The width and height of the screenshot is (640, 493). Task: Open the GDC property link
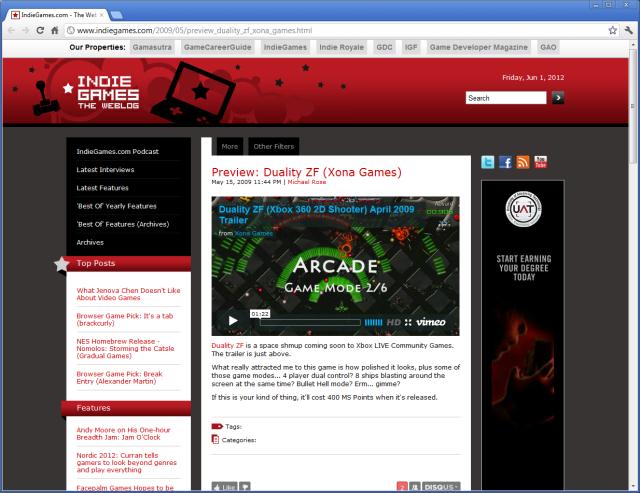coord(384,47)
